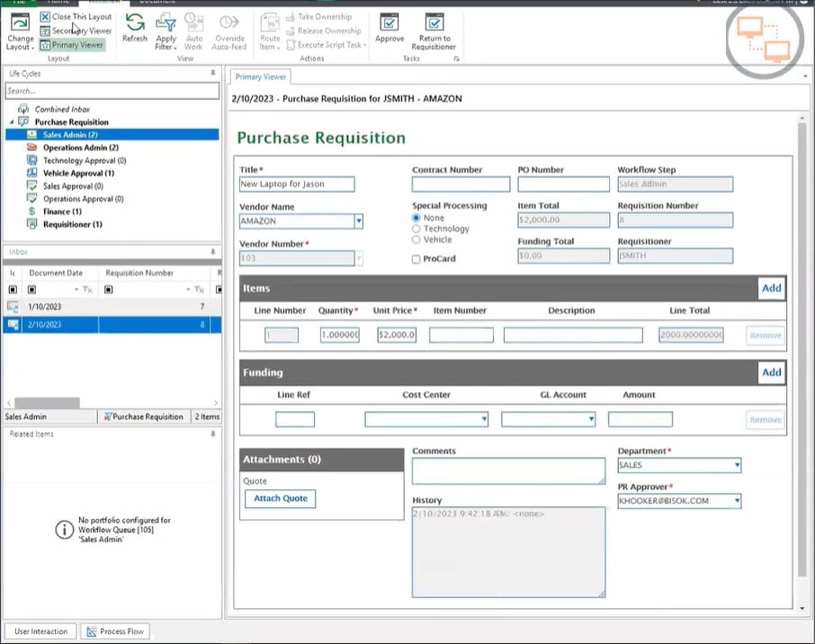Screen dimensions: 815x644
Task: Sort by Document Date column header
Action: [x=56, y=273]
